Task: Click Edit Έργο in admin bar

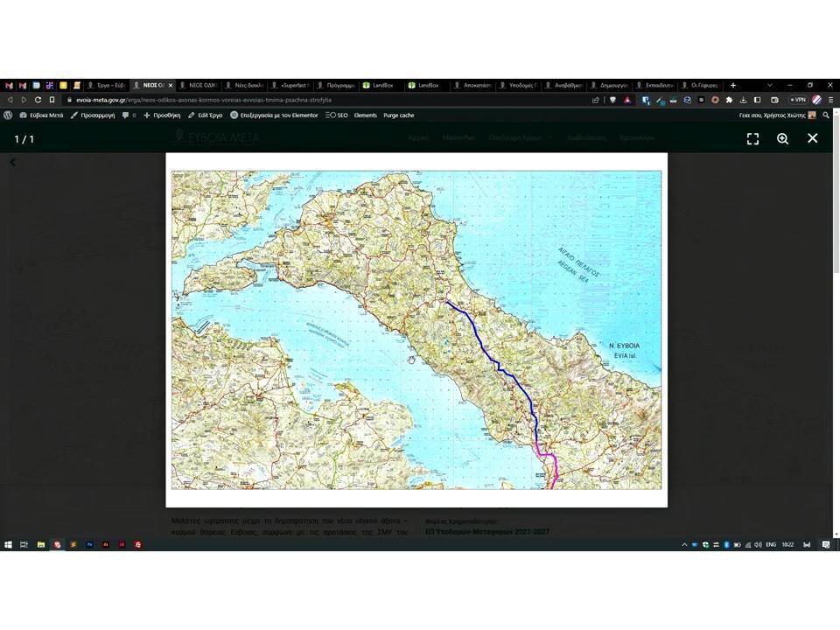Action: (205, 115)
